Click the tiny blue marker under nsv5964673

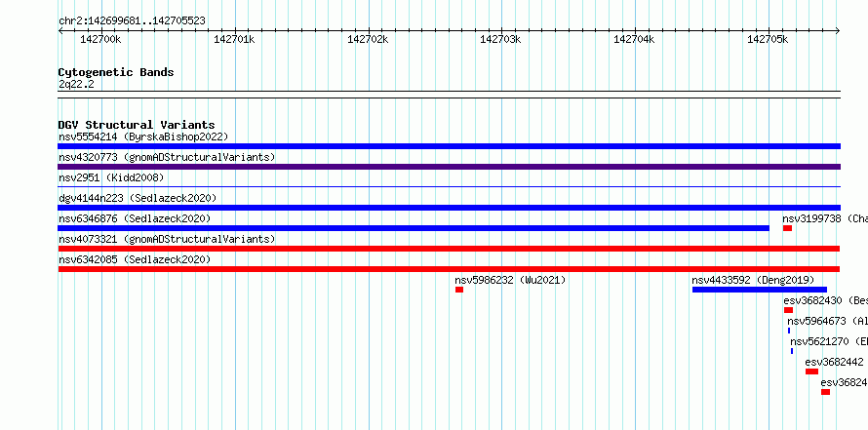[x=789, y=331]
